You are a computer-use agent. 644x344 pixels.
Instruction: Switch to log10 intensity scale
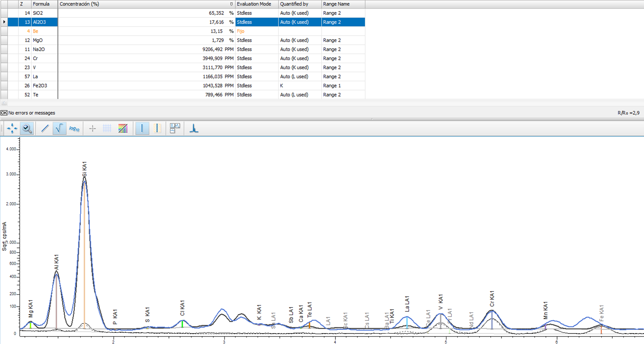(x=74, y=128)
